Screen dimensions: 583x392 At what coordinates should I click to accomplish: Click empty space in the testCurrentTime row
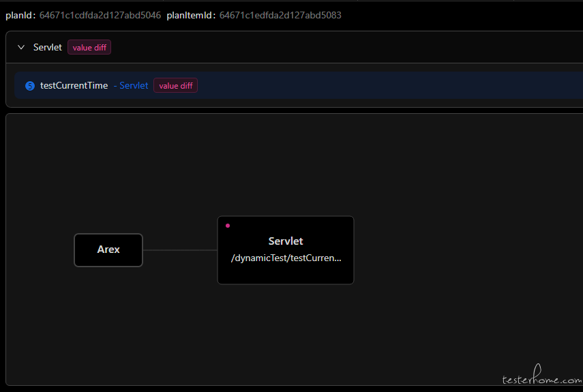[372, 85]
